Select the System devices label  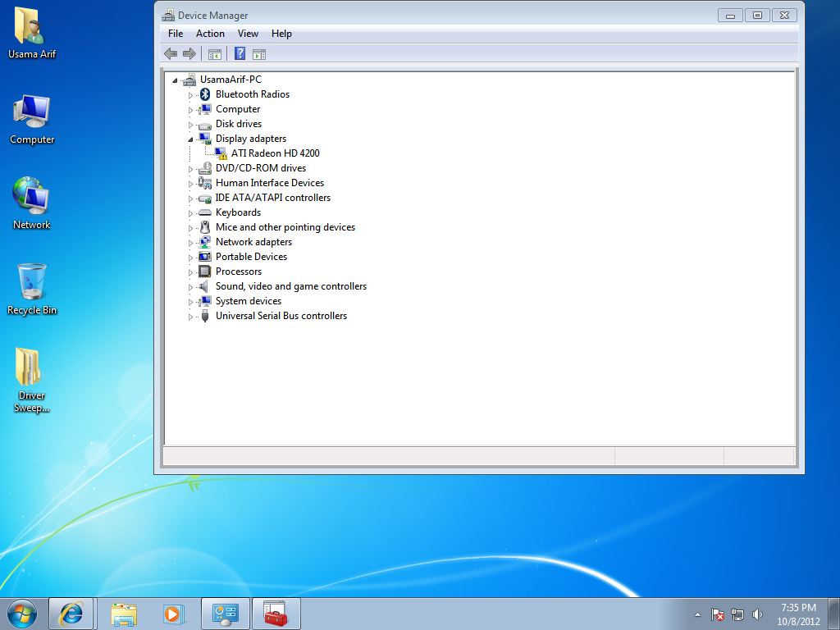[x=248, y=301]
